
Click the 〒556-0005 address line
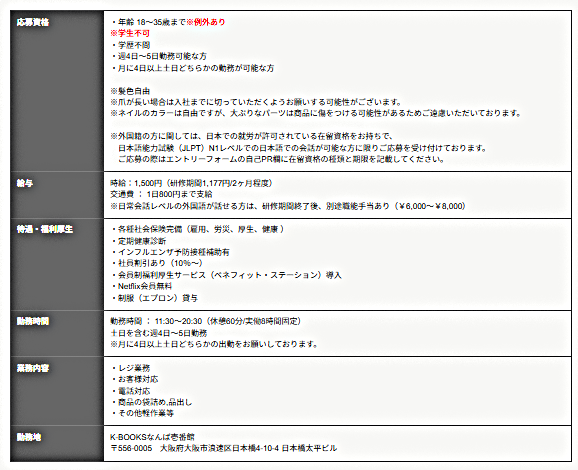point(223,448)
